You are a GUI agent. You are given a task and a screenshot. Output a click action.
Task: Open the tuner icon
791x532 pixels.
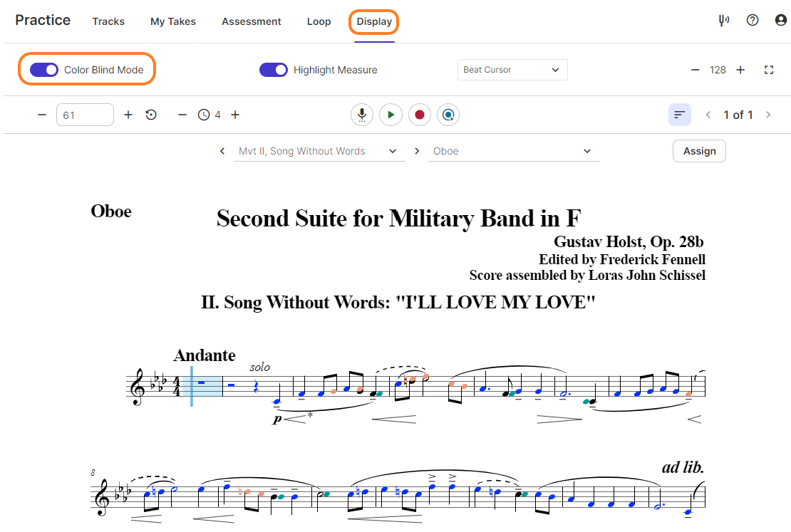point(724,20)
